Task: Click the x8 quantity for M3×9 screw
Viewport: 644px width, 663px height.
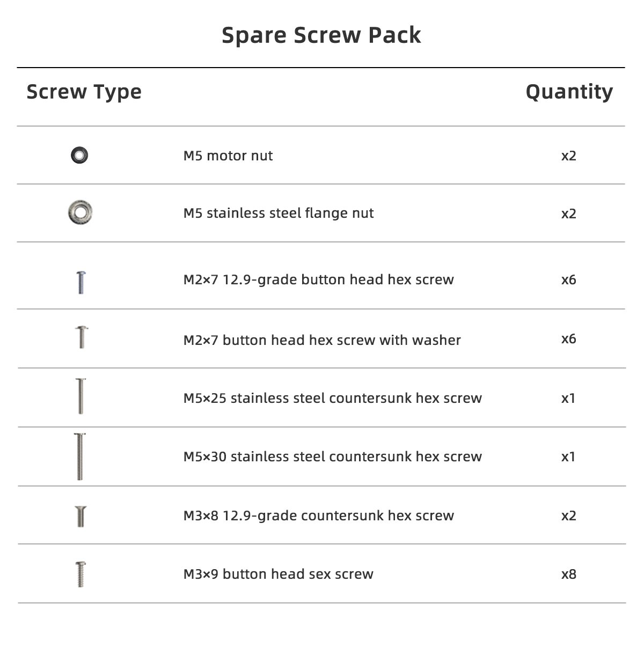Action: point(568,574)
